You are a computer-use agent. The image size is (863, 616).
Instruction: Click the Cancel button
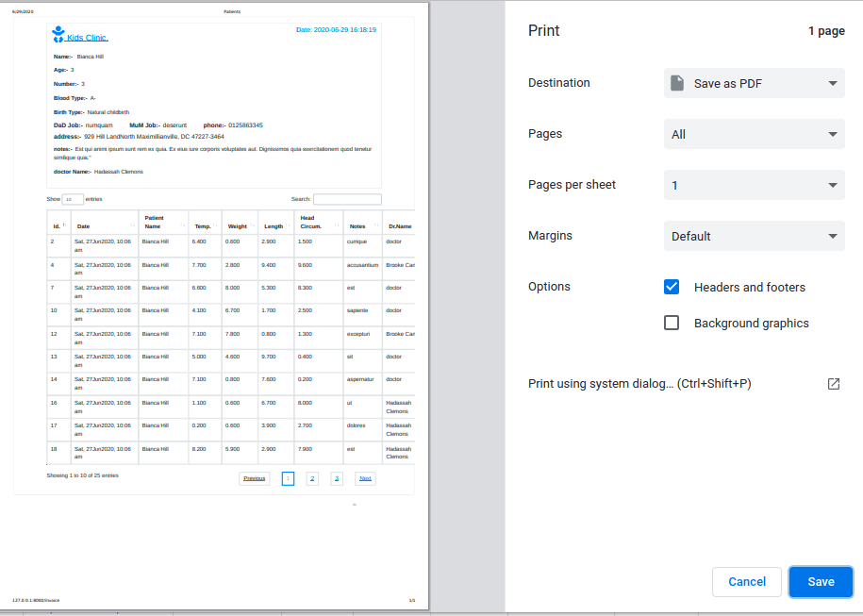click(x=747, y=582)
